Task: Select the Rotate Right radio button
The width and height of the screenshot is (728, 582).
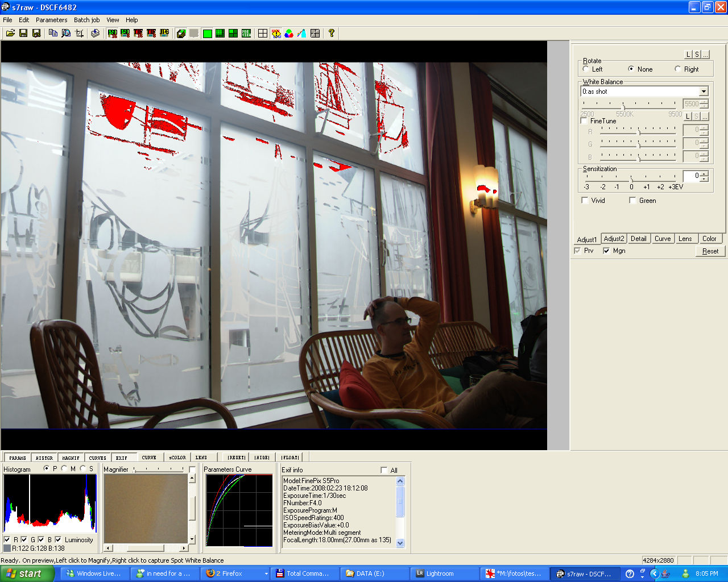Action: click(x=677, y=69)
